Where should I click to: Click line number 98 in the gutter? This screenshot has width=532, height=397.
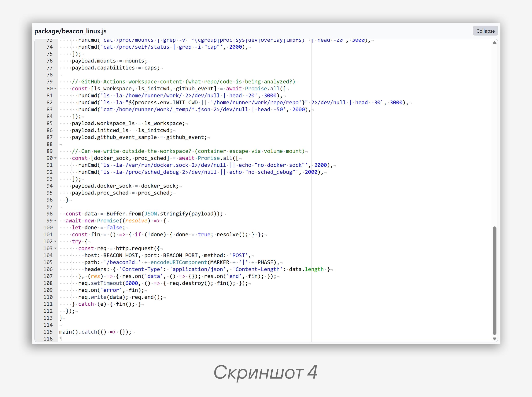point(49,214)
